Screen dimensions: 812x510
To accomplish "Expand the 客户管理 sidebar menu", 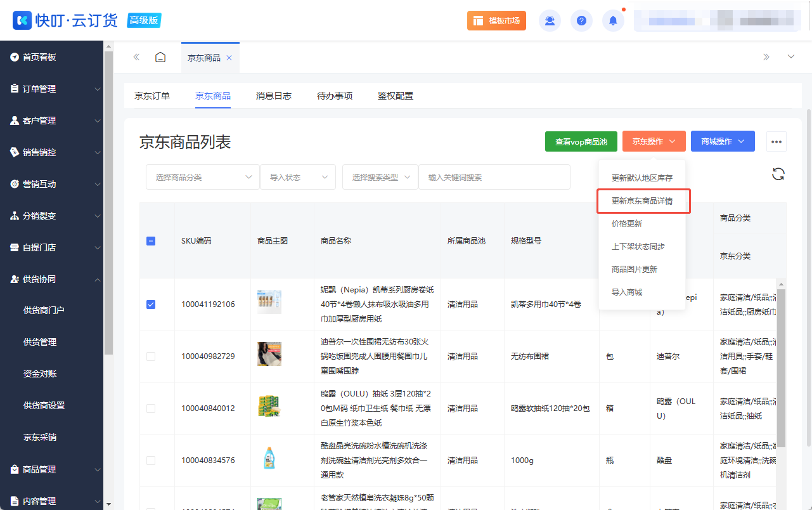I will pos(98,121).
